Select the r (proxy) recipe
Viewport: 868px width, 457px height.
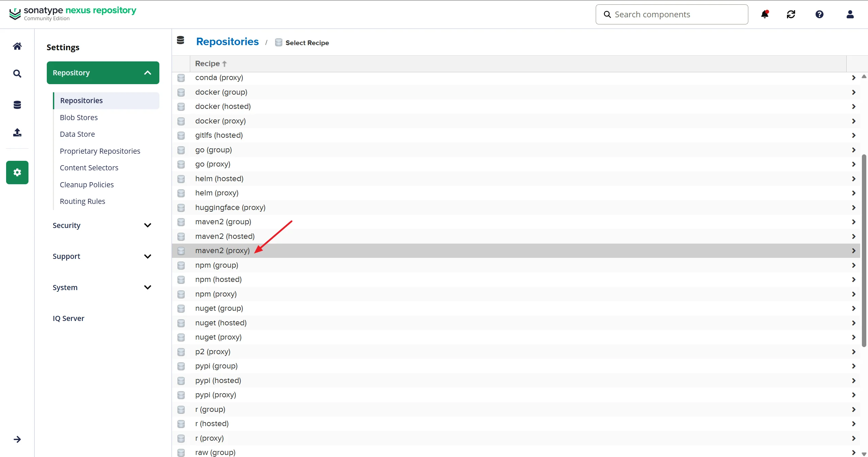[516, 438]
